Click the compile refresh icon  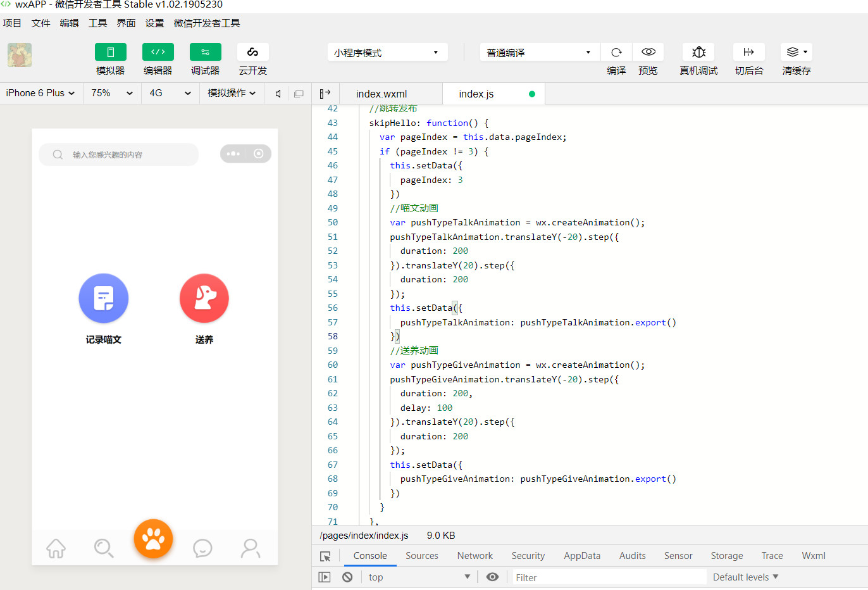tap(616, 53)
